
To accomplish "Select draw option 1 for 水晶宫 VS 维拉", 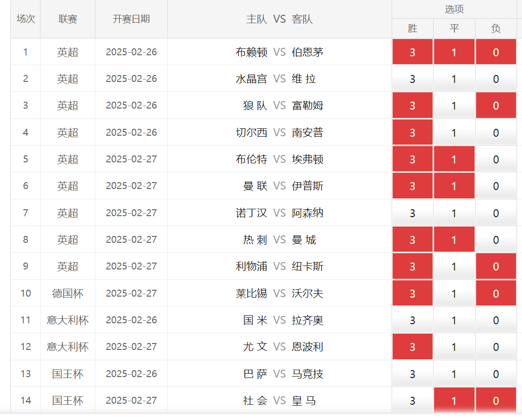I will [x=454, y=79].
